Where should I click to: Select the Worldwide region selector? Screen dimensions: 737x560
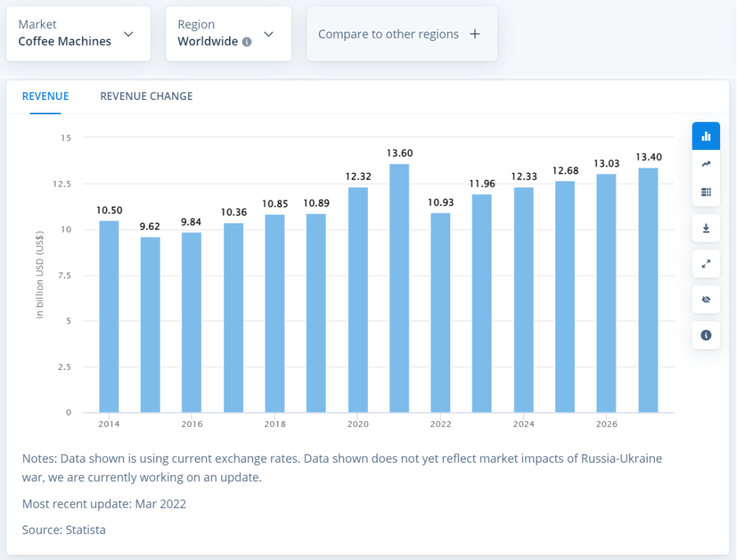pos(208,42)
